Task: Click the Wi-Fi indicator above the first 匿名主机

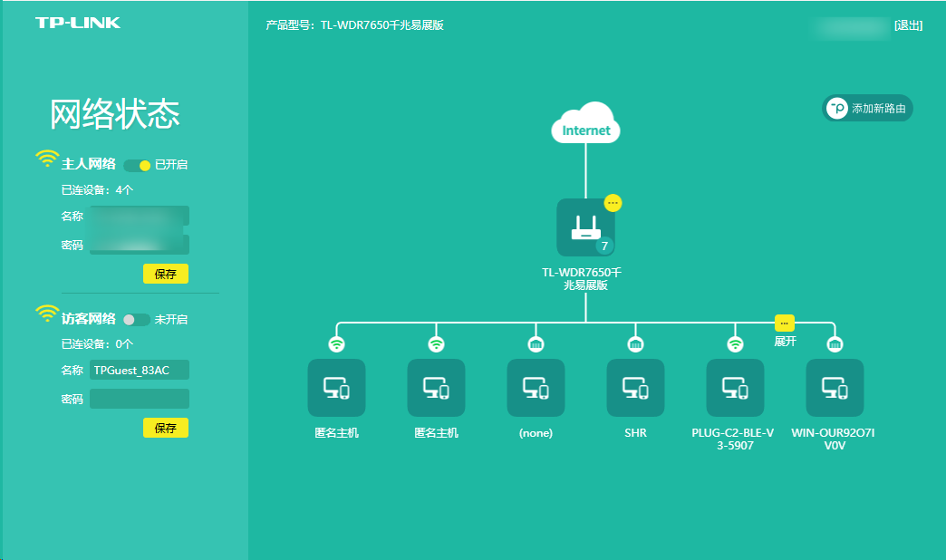Action: [x=337, y=344]
